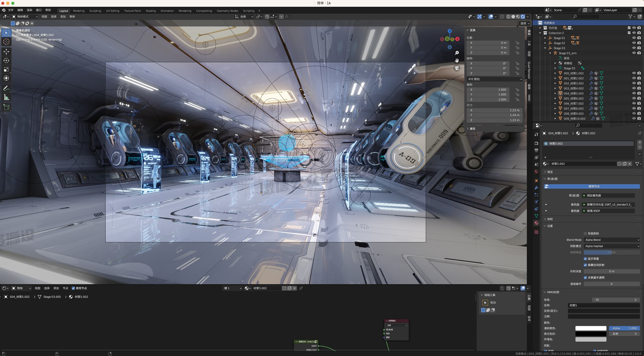
Task: Toggle 屏幕空间折射 checkbox
Action: [585, 265]
